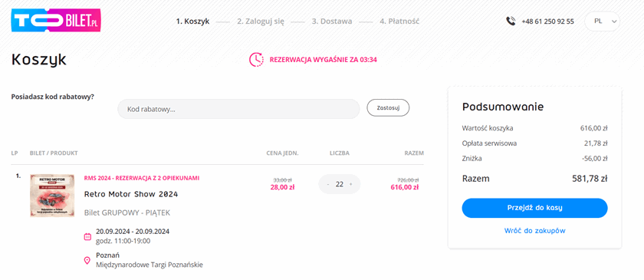644x280 pixels.
Task: Click crossed-out total '726,00 zł'
Action: pos(408,180)
